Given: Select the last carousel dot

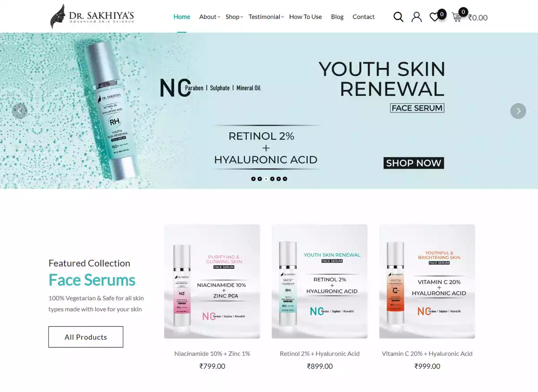Looking at the screenshot, I should pos(285,179).
